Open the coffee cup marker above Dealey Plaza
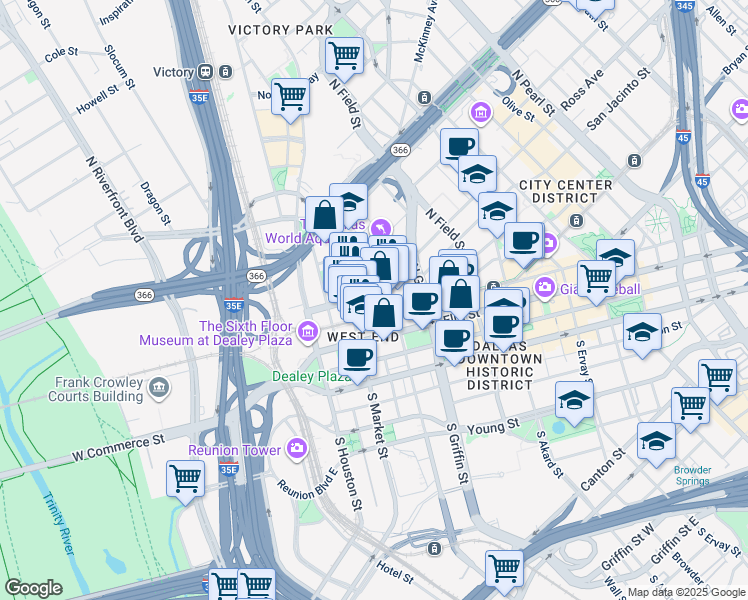 (x=357, y=357)
